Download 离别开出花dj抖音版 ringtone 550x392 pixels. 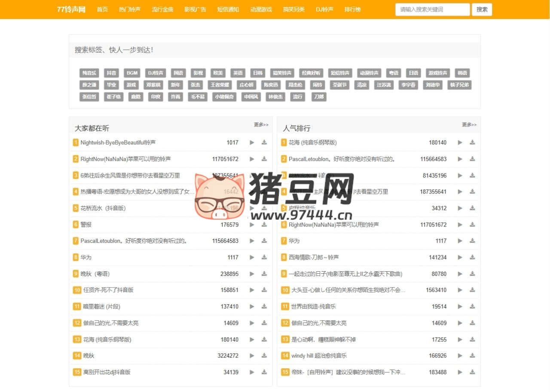point(264,372)
